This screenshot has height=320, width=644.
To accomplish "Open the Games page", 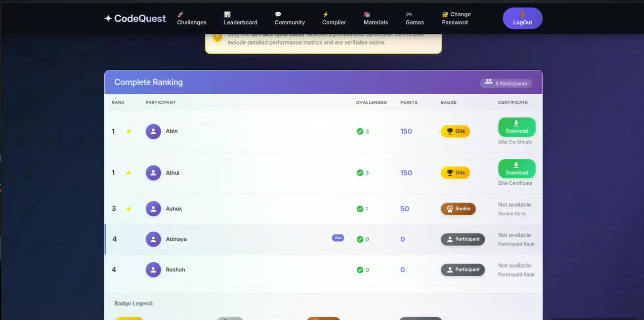I will coord(414,18).
